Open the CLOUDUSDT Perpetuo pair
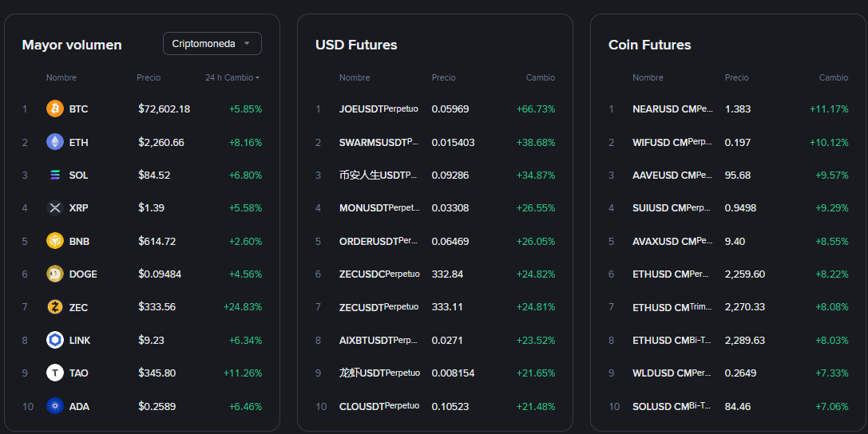Screen dimensions: 868x434 click(379, 406)
